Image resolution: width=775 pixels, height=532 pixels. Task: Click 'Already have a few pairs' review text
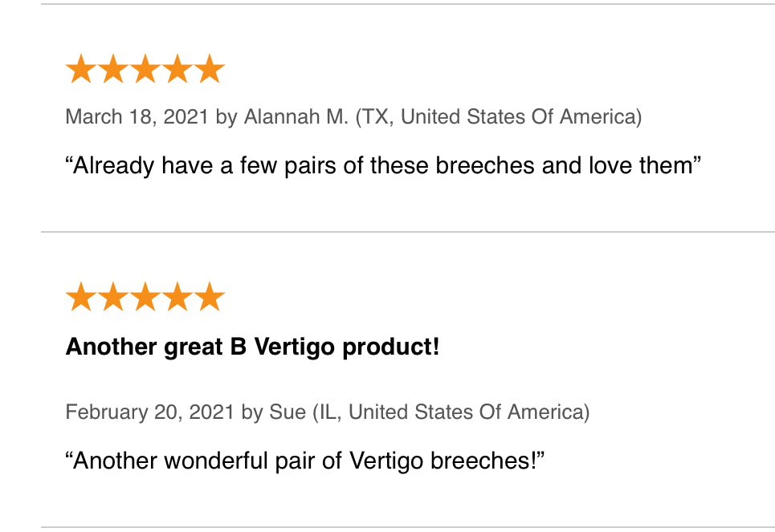(x=383, y=165)
